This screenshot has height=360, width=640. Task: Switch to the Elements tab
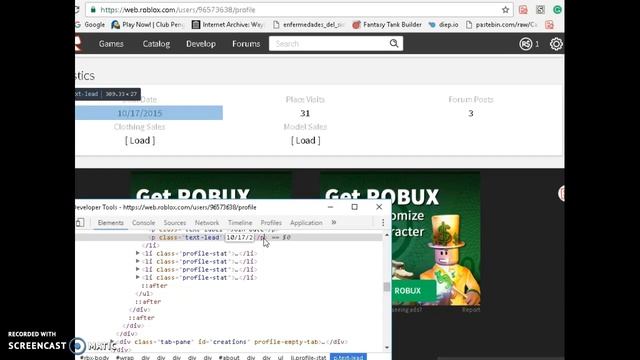click(111, 223)
